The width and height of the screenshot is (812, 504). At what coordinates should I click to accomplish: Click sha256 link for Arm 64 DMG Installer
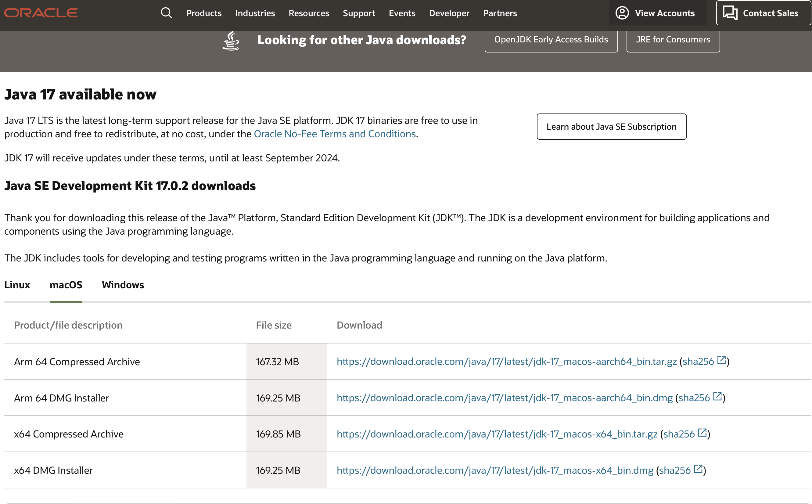[694, 398]
